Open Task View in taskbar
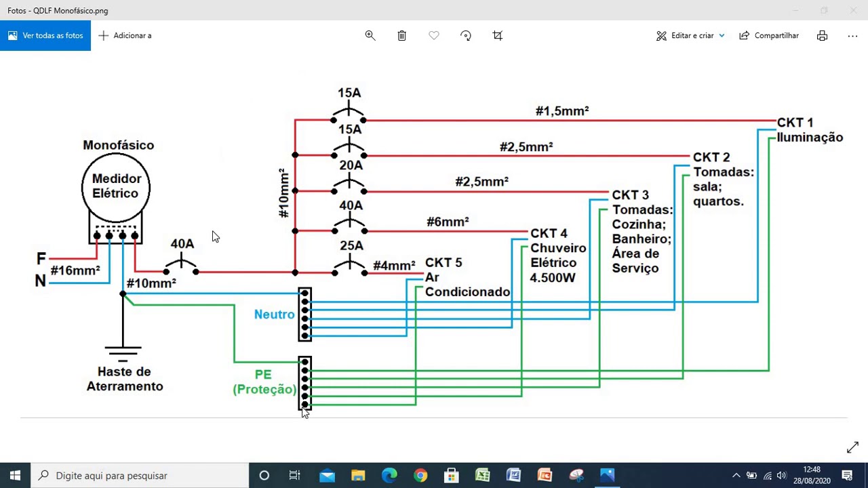Image resolution: width=868 pixels, height=488 pixels. coord(294,475)
